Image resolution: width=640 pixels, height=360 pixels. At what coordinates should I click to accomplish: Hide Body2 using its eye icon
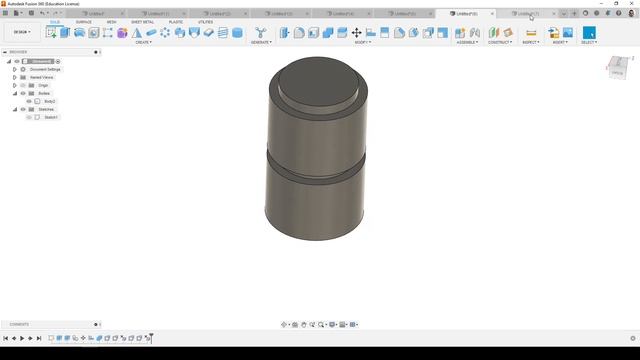click(x=29, y=101)
